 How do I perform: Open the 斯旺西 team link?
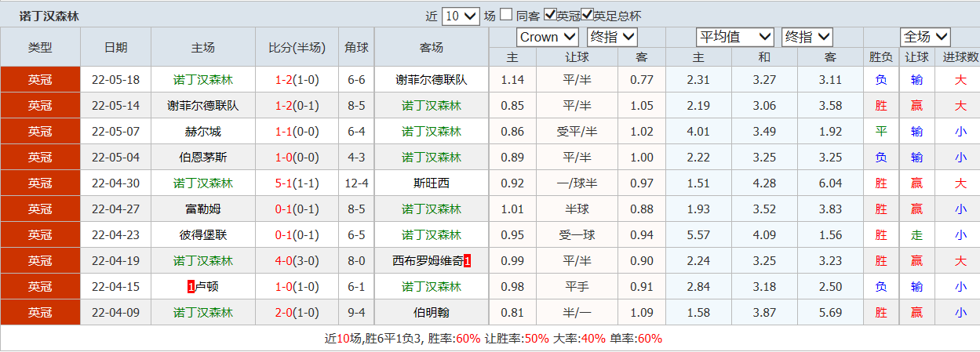[x=432, y=183]
